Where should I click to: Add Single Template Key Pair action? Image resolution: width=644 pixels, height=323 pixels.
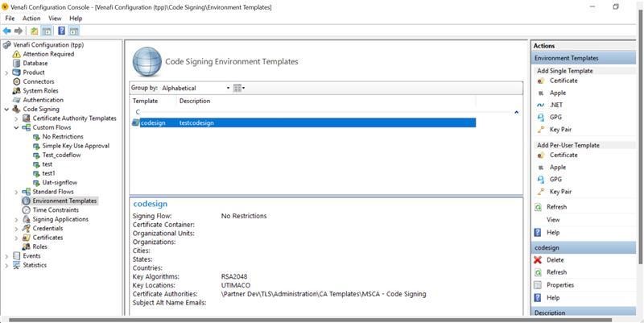pos(560,130)
